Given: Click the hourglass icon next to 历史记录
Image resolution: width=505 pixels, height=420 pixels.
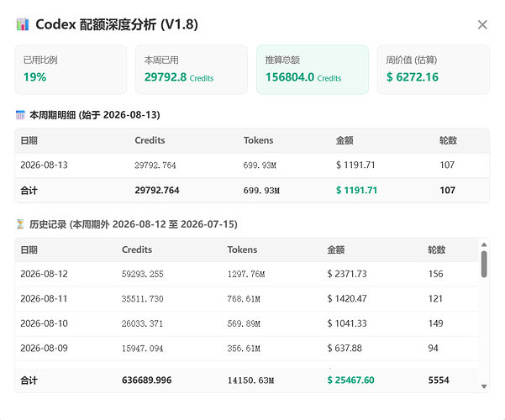Looking at the screenshot, I should point(20,224).
